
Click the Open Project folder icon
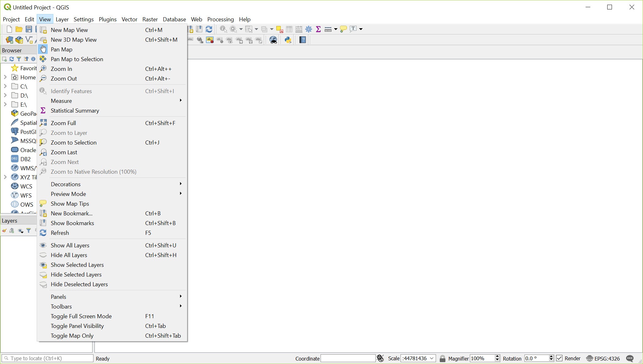click(x=19, y=29)
